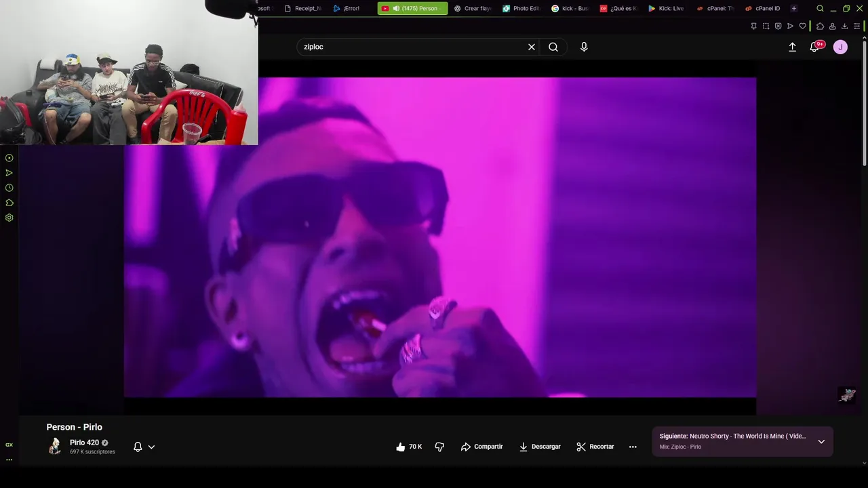Image resolution: width=868 pixels, height=488 pixels.
Task: Open a new browser tab
Action: (x=794, y=8)
